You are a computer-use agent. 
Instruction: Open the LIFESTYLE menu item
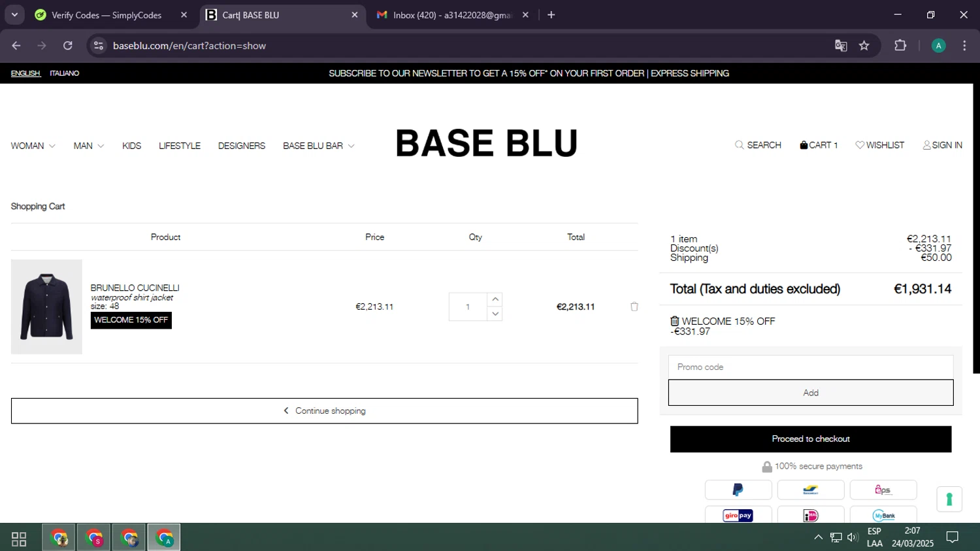(x=180, y=146)
